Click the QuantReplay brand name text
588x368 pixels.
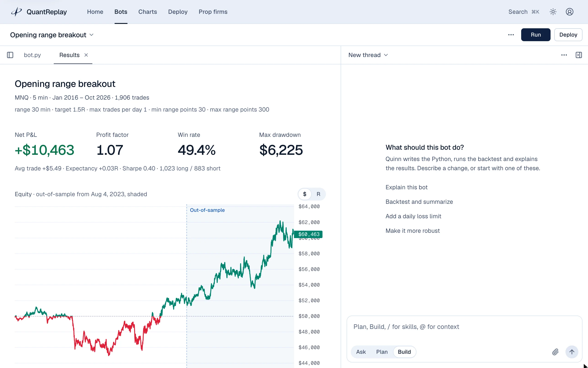click(x=47, y=12)
